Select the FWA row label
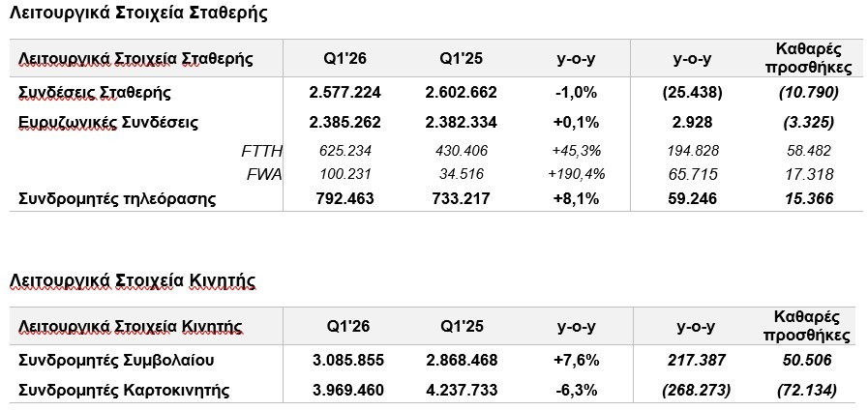 264,175
